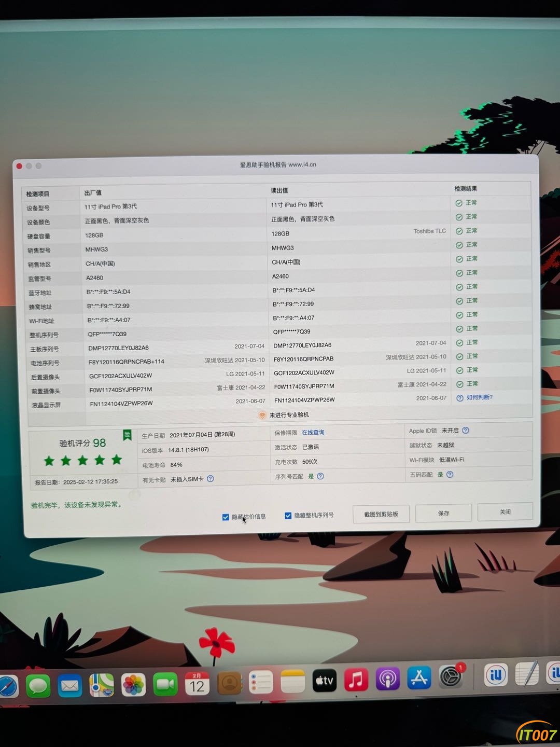Viewport: 560px width, 747px height.
Task: Open the Notes app in Dock
Action: (x=293, y=681)
